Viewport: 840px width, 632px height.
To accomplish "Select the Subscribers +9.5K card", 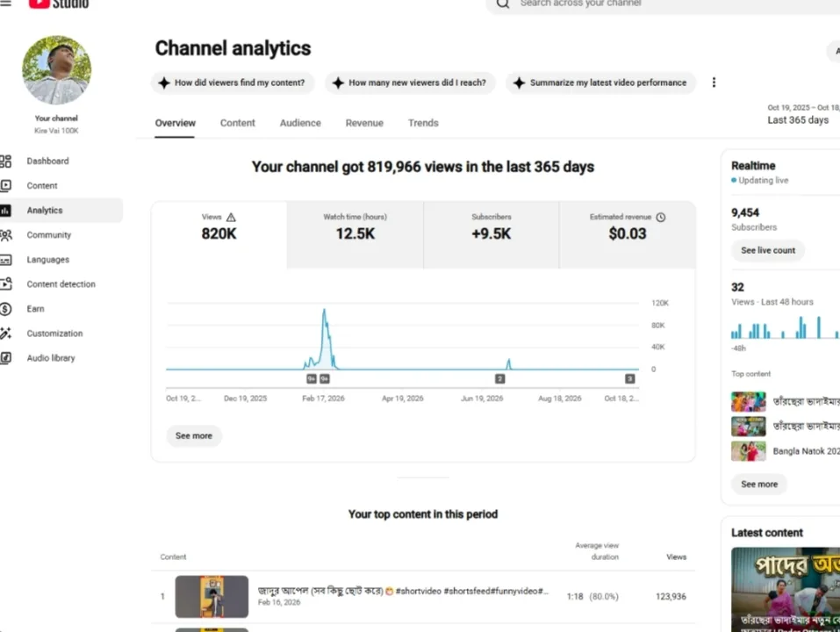I will [x=492, y=234].
